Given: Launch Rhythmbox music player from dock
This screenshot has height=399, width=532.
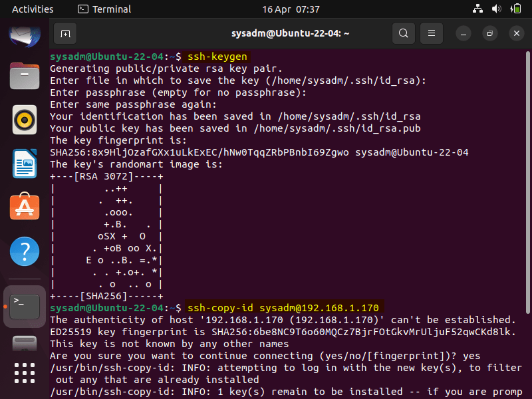Looking at the screenshot, I should [x=25, y=120].
